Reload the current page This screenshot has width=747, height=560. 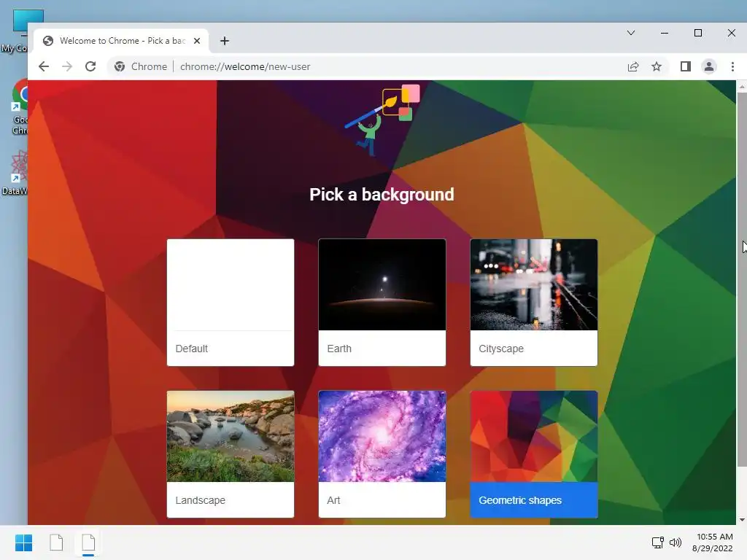tap(90, 66)
